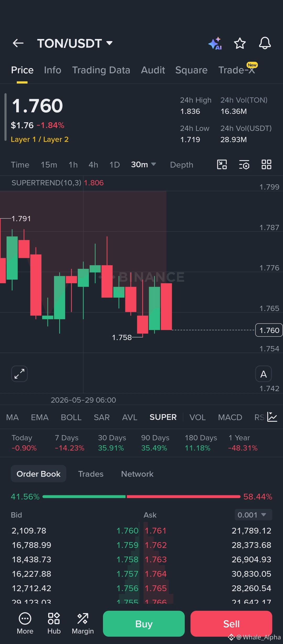
Task: Select the 1h interval
Action: tap(73, 165)
